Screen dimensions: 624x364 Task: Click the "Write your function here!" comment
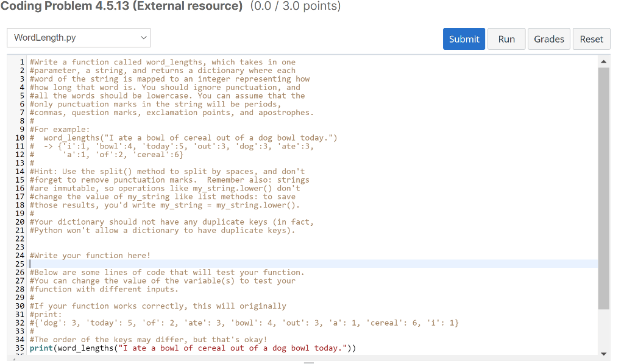click(90, 256)
